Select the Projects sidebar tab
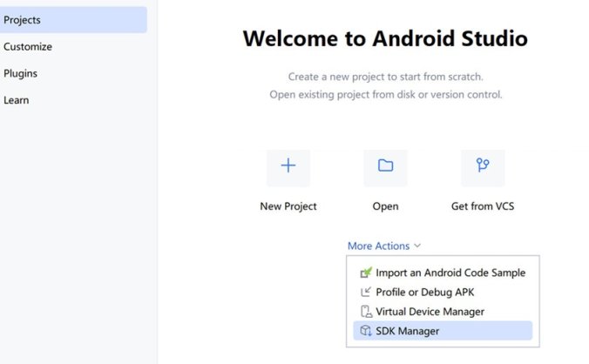This screenshot has width=589, height=364. click(x=73, y=20)
